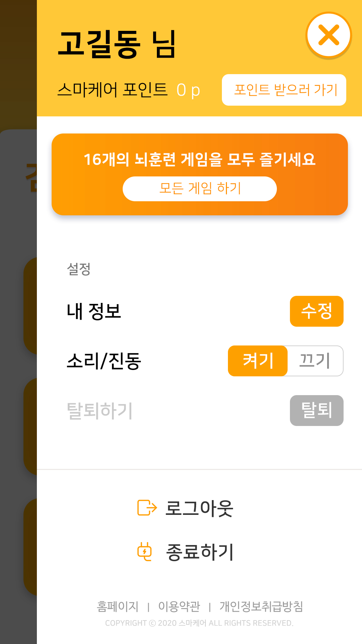Tap the 내 정보 settings row label
Screen dimensions: 362x644
[94, 311]
